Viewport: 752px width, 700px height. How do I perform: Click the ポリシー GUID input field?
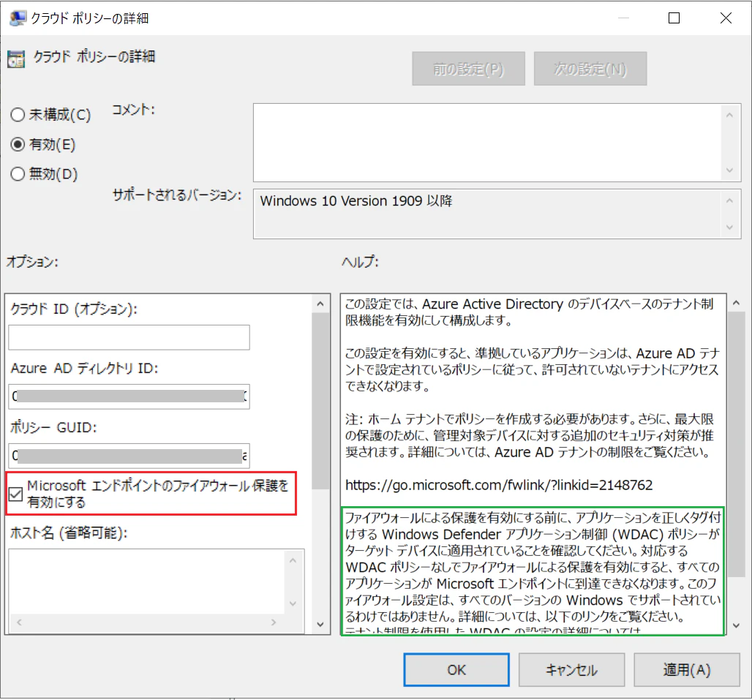tap(129, 456)
